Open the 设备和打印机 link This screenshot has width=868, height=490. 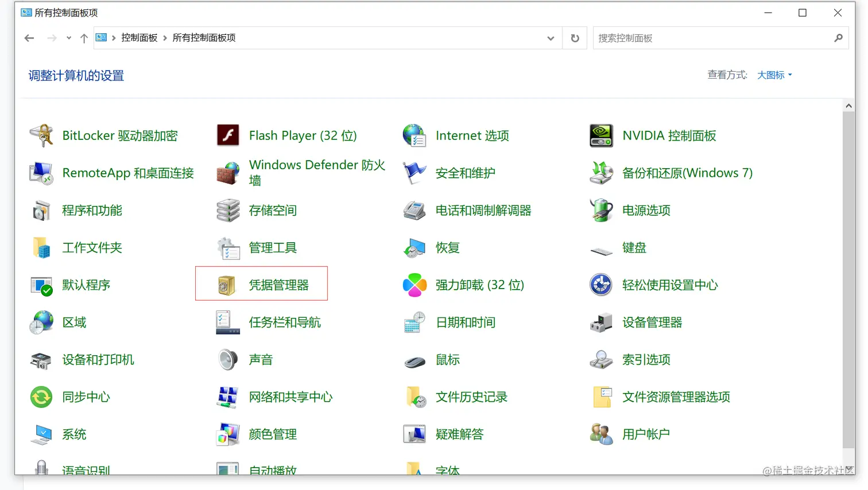pos(98,360)
